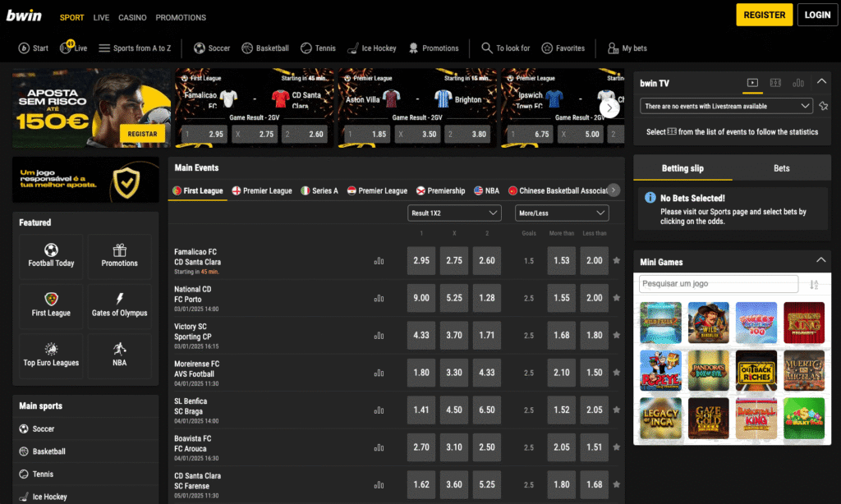Switch bwin TV to the pitch view icon
841x504 pixels.
[x=774, y=83]
